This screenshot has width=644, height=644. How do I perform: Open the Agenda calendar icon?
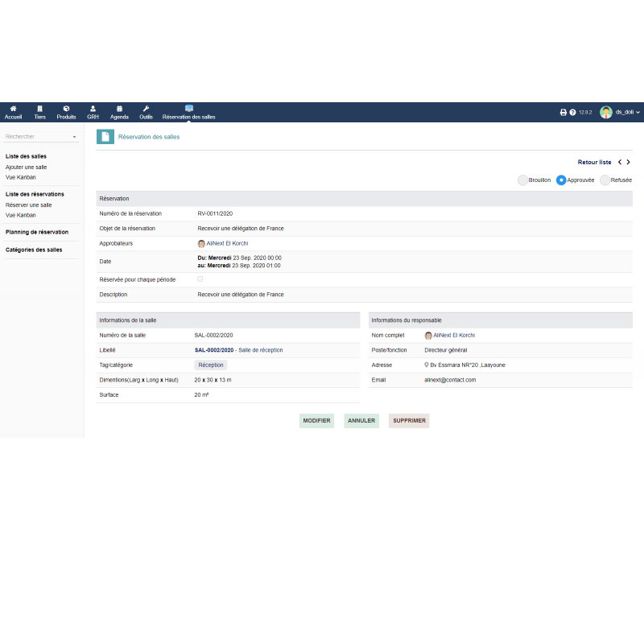click(x=119, y=109)
